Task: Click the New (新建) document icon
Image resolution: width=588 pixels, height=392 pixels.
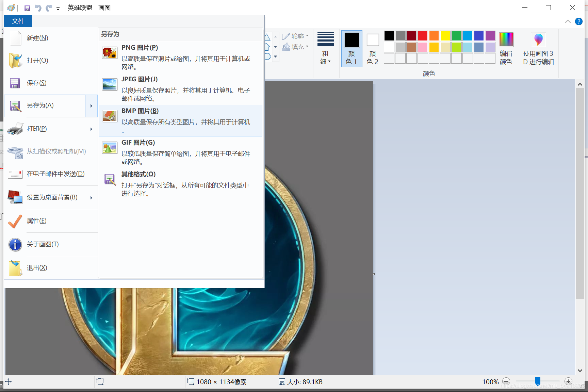Action: click(x=15, y=38)
